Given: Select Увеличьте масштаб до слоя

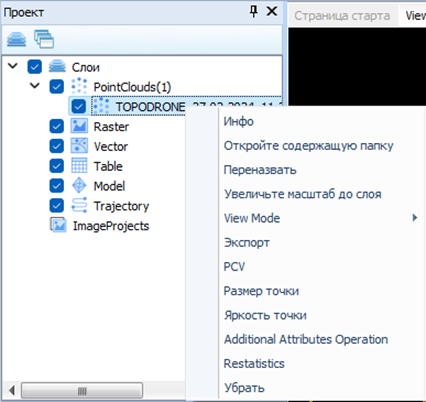Looking at the screenshot, I should 303,194.
